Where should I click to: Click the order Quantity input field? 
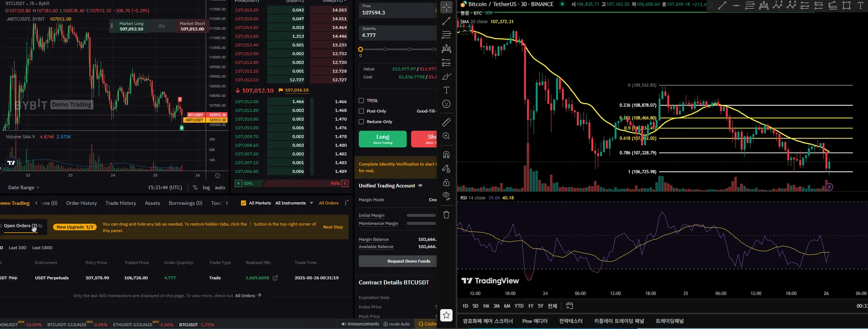point(398,33)
